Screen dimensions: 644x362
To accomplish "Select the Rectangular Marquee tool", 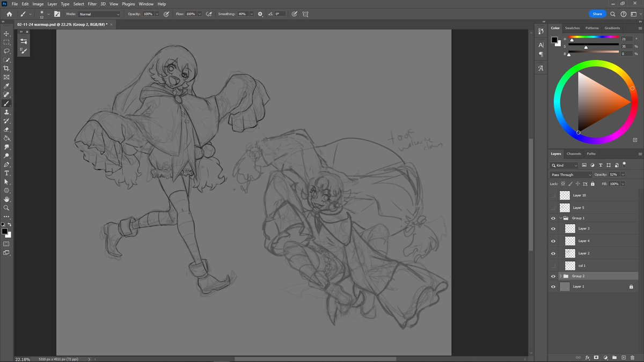I will pos(6,42).
